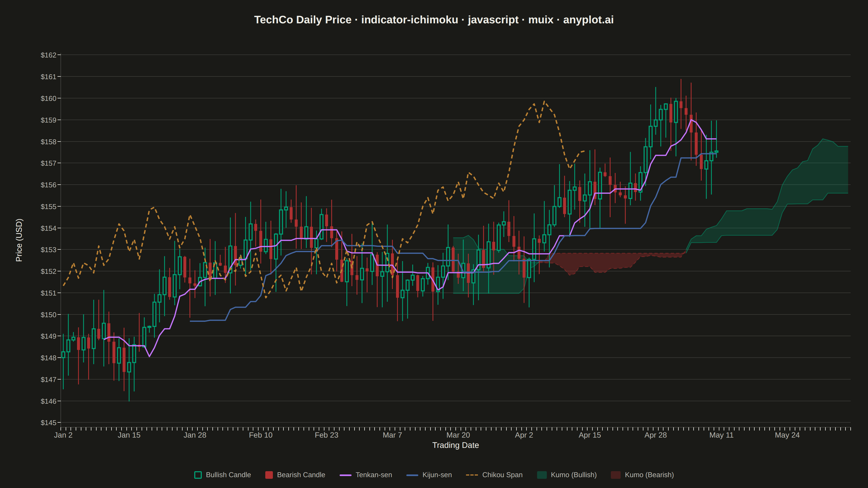Click the Apr 15 date label

coord(590,435)
